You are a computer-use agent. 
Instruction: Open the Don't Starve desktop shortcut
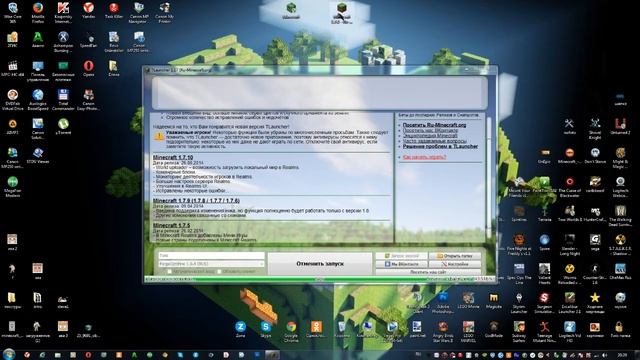(595, 155)
